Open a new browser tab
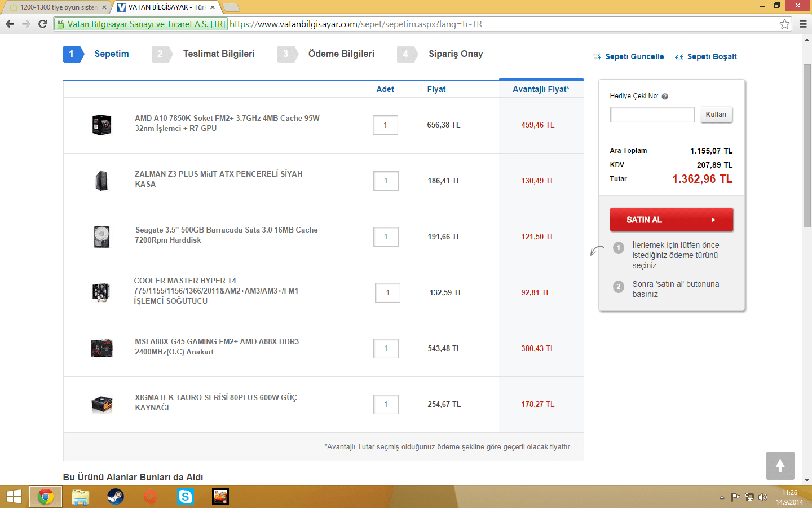 [x=231, y=7]
